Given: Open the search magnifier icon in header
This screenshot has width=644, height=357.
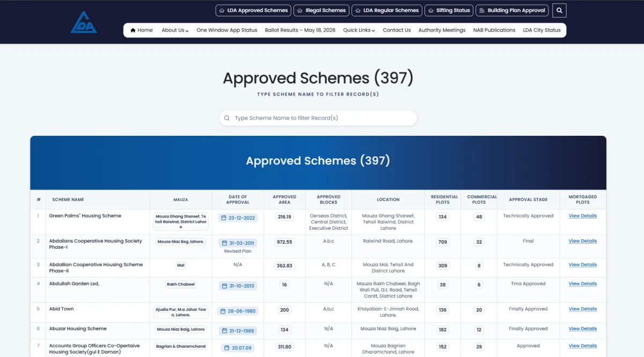Looking at the screenshot, I should pos(559,10).
